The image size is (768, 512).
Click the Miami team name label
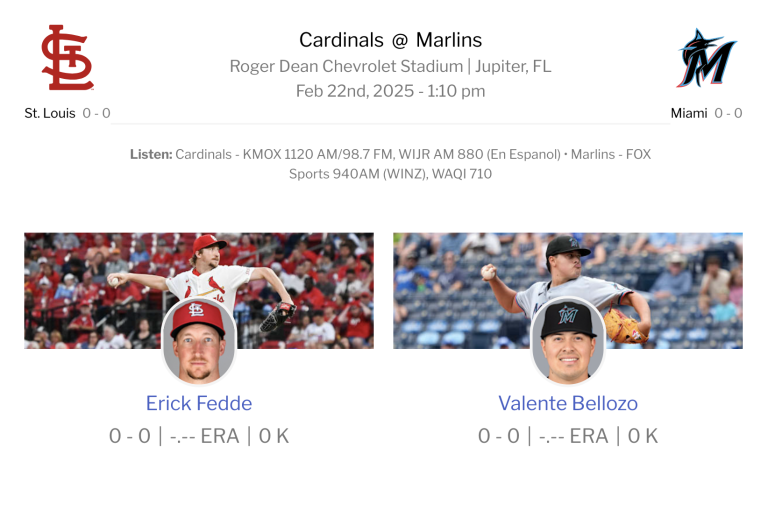(689, 113)
